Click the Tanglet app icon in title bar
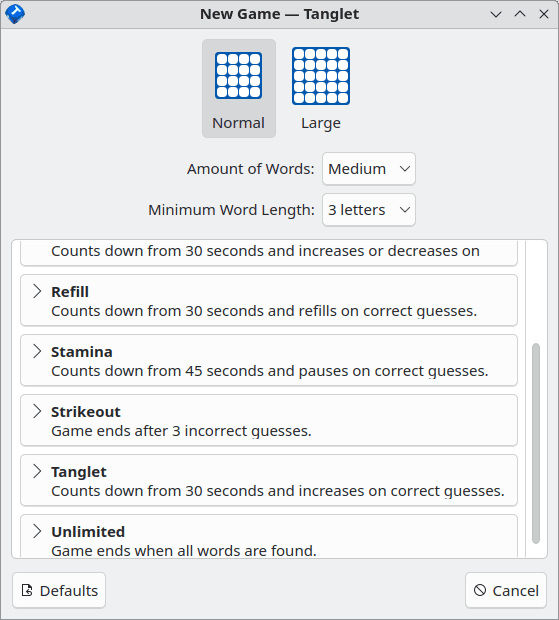Screen dimensions: 559x620 pos(15,14)
